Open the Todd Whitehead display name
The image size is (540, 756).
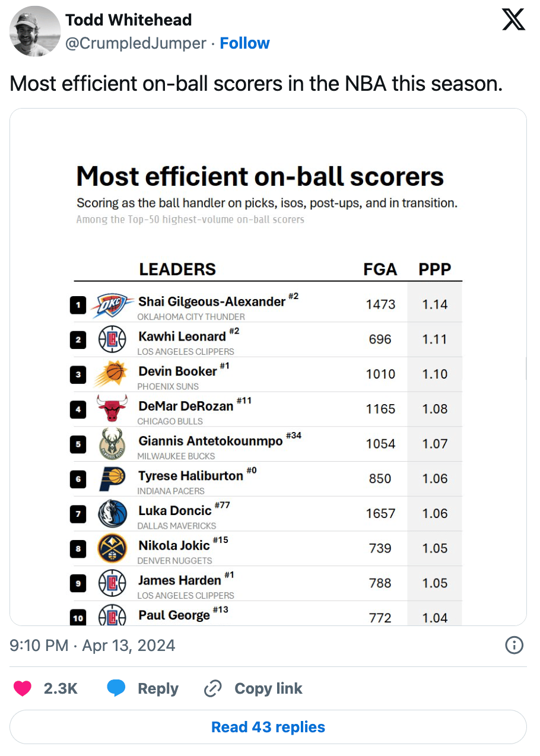(128, 20)
